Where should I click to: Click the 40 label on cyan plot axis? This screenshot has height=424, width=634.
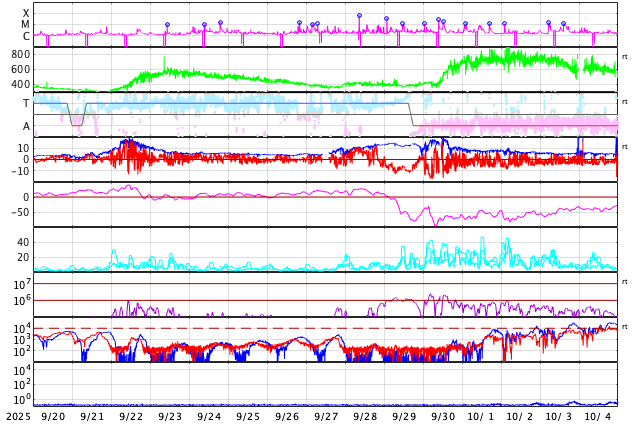[x=23, y=242]
